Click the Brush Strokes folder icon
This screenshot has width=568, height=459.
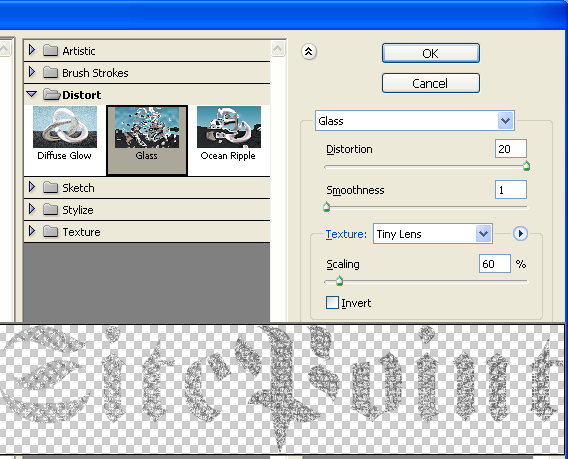point(50,72)
